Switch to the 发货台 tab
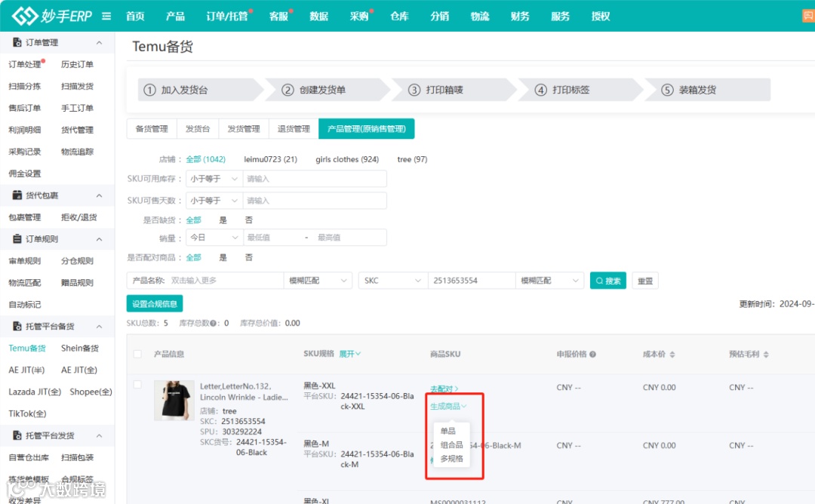This screenshot has height=504, width=815. (198, 129)
